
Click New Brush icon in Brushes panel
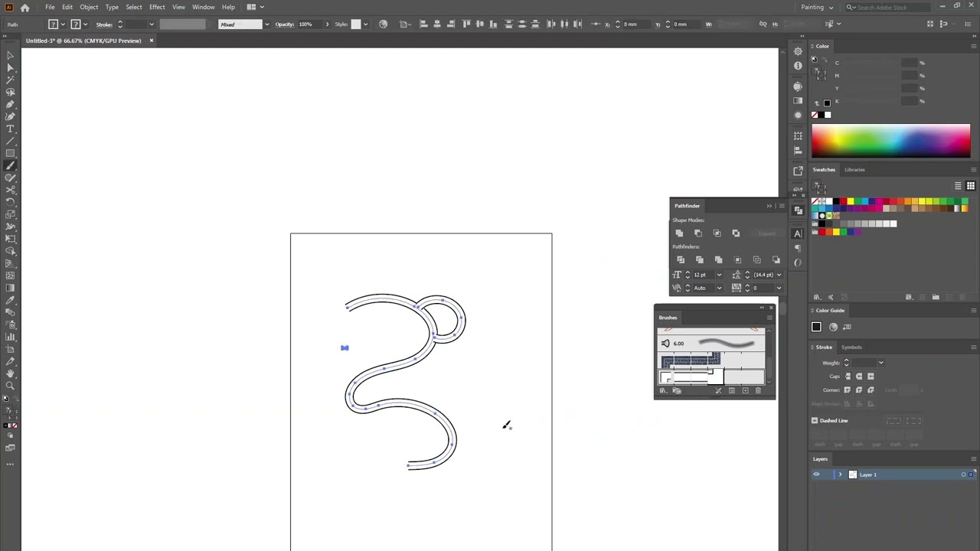745,391
